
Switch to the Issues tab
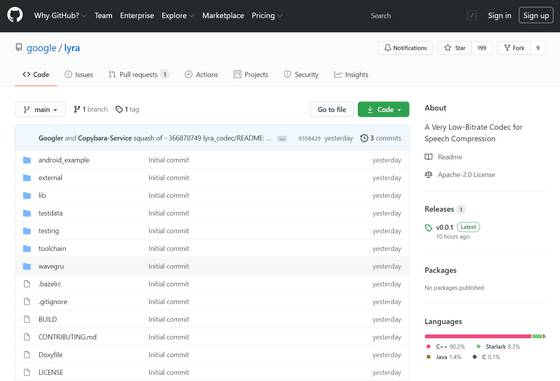point(79,75)
